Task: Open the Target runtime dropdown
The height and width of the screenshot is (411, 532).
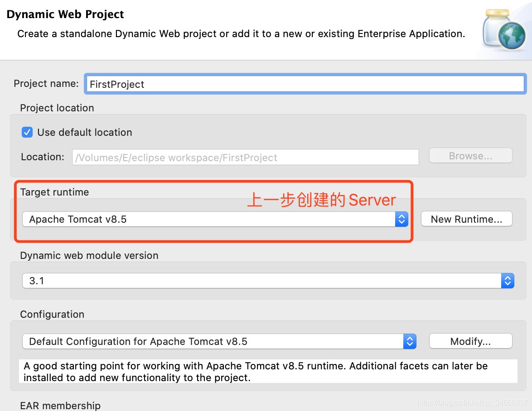Action: point(215,219)
